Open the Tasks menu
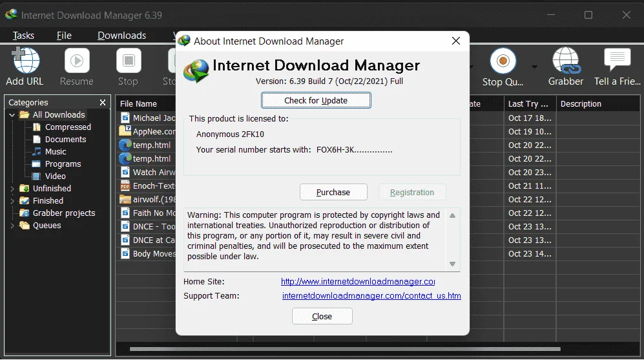Screen dimensions: 644x360 pyautogui.click(x=23, y=36)
